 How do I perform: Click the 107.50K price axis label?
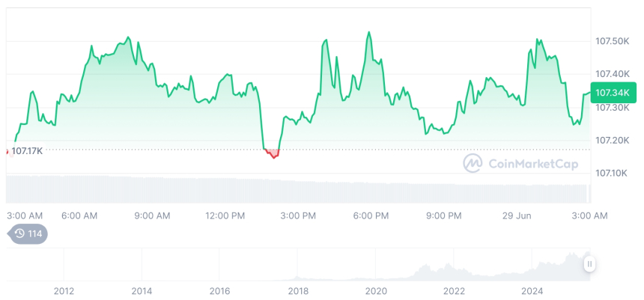611,40
